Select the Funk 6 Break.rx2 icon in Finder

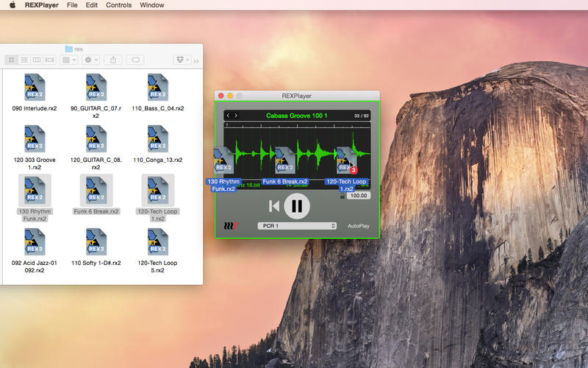pos(96,190)
